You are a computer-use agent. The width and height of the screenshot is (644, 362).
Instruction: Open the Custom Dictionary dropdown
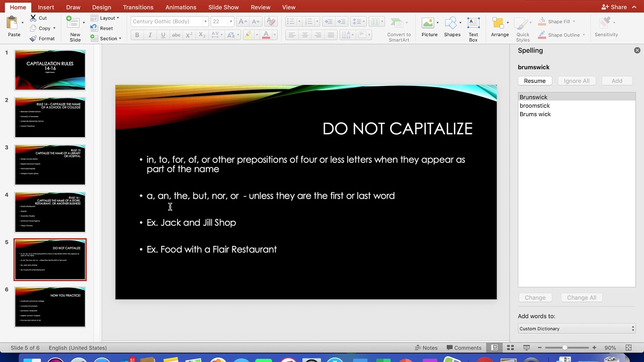coord(577,329)
